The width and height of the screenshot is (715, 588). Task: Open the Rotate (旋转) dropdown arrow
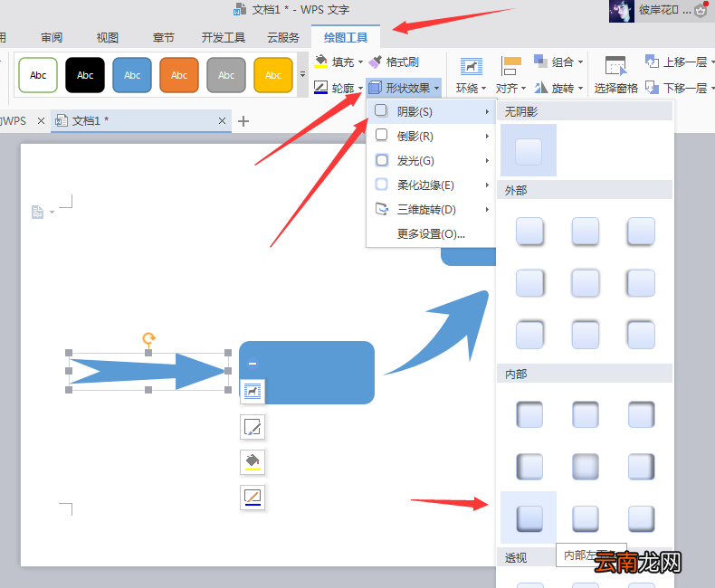[580, 88]
